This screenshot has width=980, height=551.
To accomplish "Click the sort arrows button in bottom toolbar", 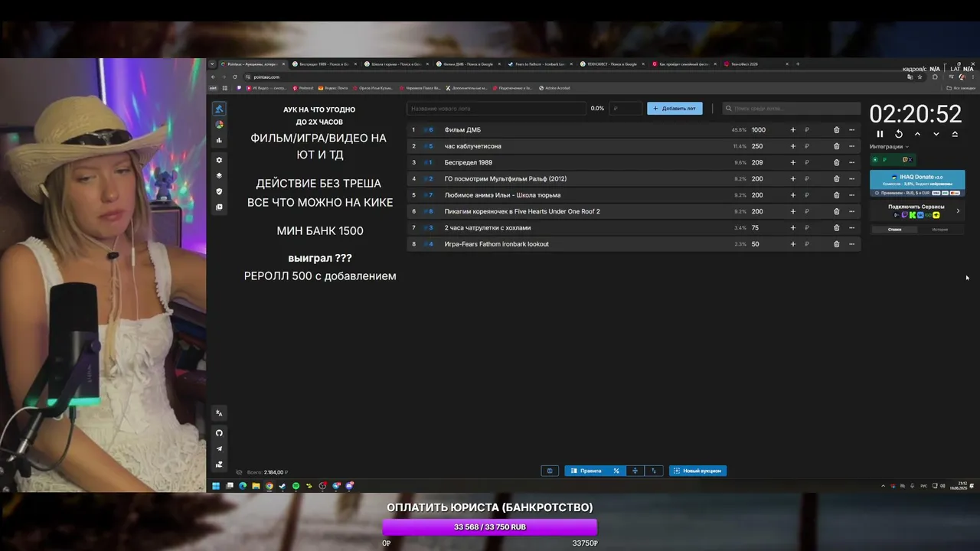I will click(653, 471).
